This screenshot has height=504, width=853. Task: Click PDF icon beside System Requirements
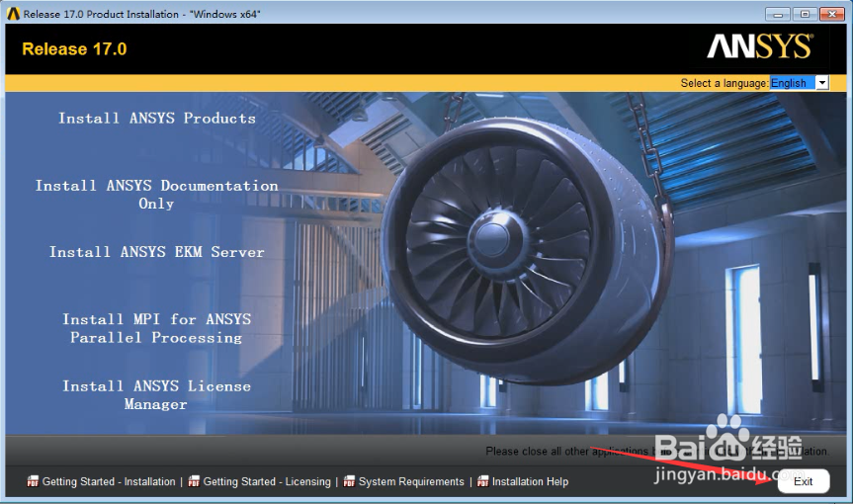point(349,481)
